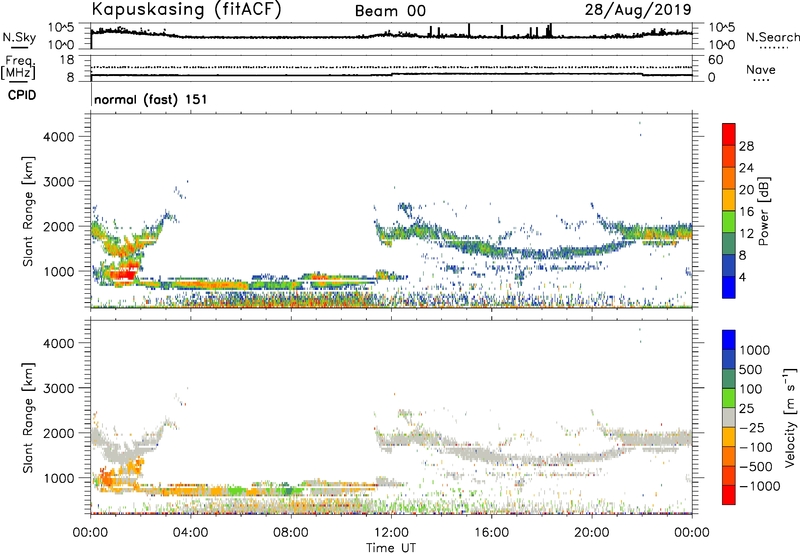Screen dimensions: 800x554
Task: Click the red high-power echo near 01:00
Action: click(x=124, y=272)
